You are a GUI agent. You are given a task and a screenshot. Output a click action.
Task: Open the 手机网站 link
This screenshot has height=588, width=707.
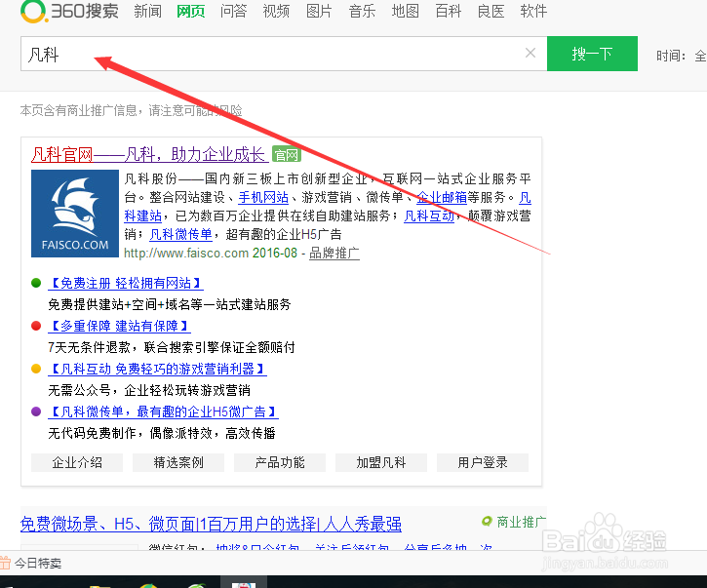coord(263,197)
